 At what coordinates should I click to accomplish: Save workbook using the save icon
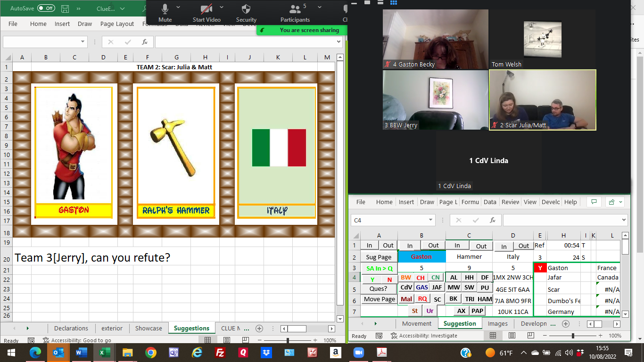coord(65,8)
